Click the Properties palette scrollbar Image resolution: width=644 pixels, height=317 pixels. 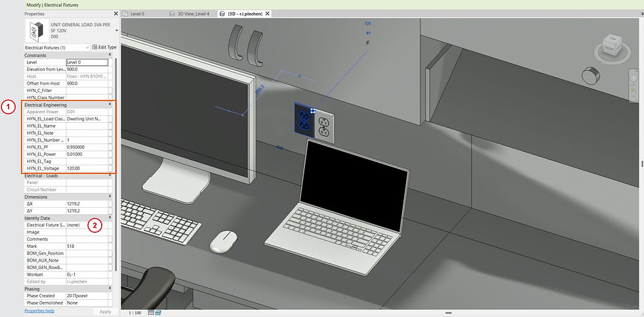pyautogui.click(x=116, y=164)
